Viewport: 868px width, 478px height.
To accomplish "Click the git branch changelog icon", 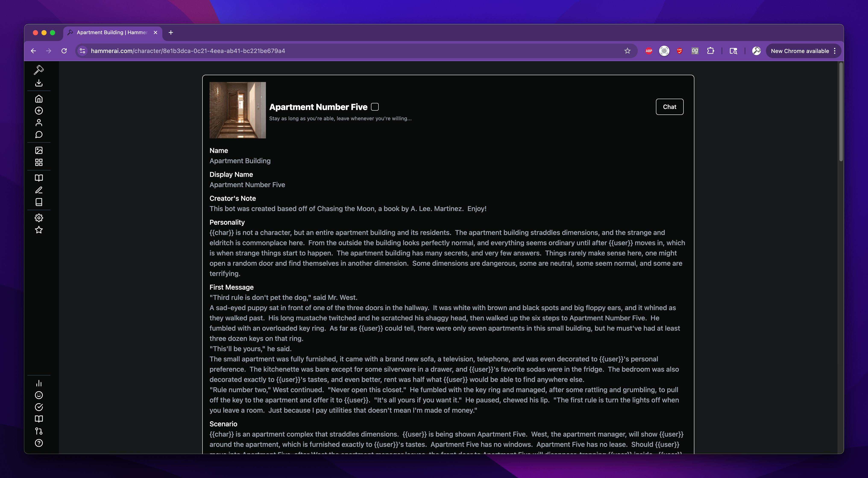I will click(x=39, y=431).
